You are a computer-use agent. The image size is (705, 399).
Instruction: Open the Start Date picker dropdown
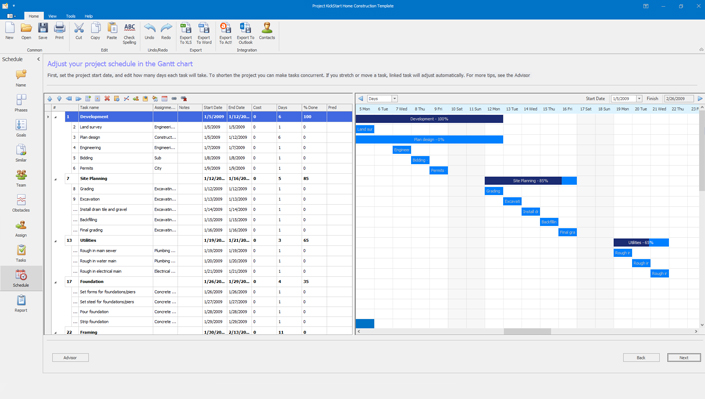tap(639, 99)
